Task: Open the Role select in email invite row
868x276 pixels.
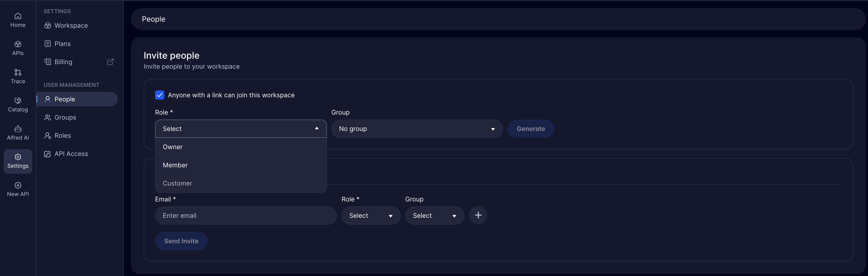Action: pyautogui.click(x=371, y=216)
